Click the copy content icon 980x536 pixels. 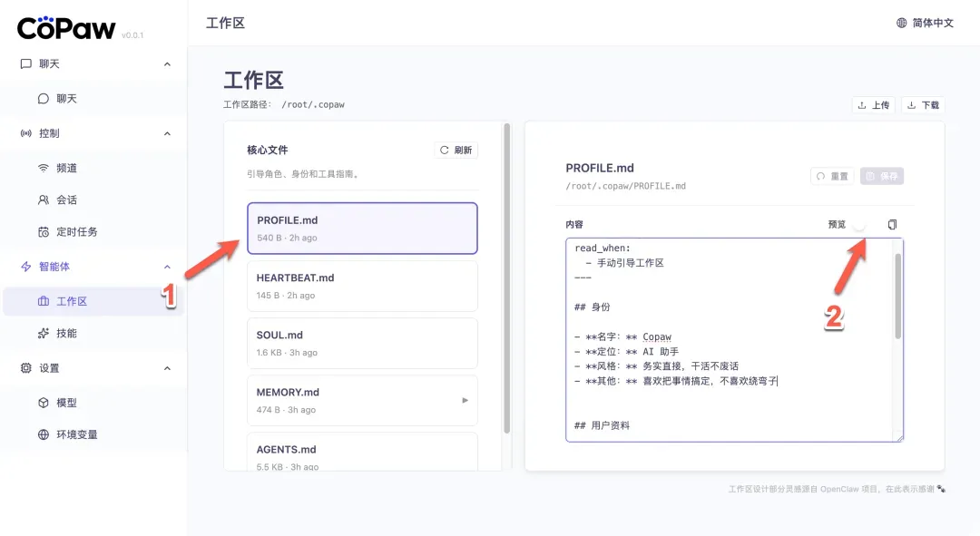coord(892,225)
